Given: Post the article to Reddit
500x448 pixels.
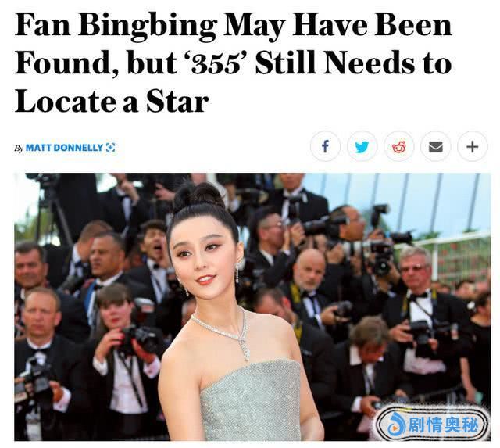Looking at the screenshot, I should coord(399,146).
